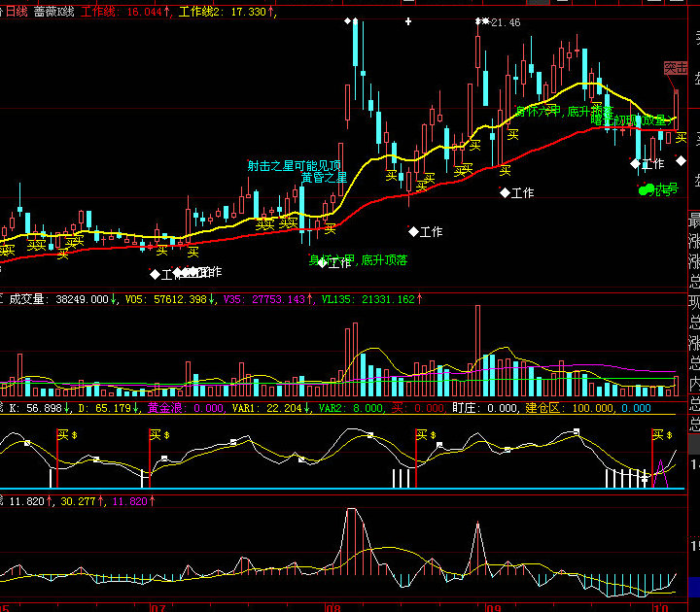This screenshot has width=700, height=612.
Task: Select the 蔷薇K线 indicator name
Action: pos(53,12)
